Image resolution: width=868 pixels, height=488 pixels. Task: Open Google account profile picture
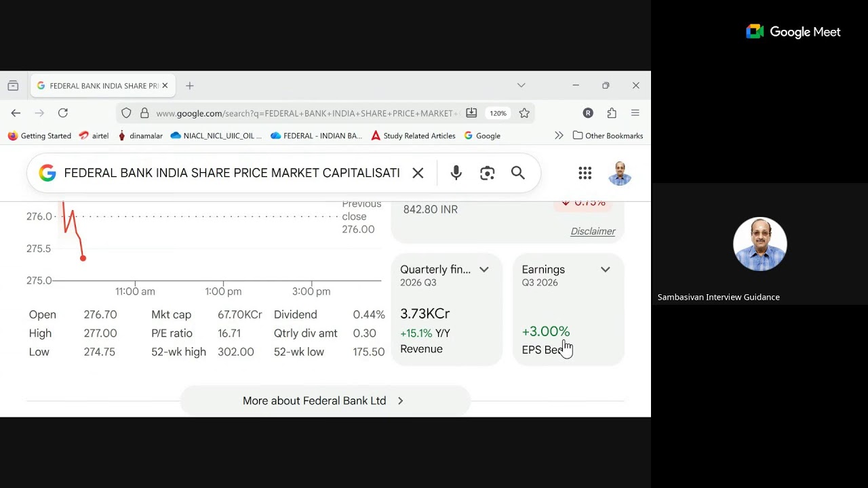620,173
